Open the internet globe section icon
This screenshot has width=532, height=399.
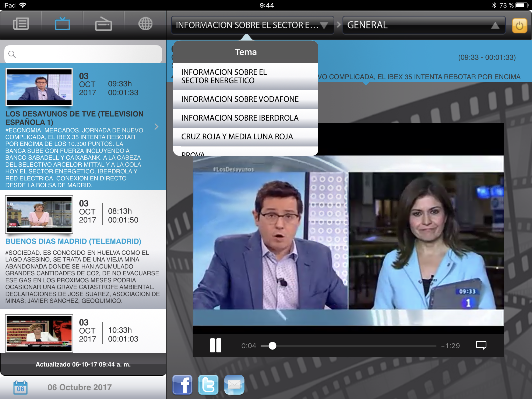click(x=145, y=24)
